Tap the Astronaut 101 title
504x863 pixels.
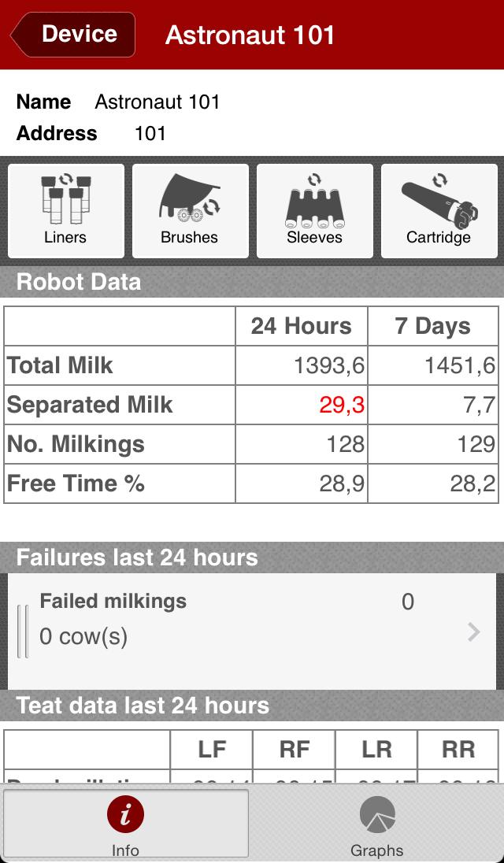(249, 34)
